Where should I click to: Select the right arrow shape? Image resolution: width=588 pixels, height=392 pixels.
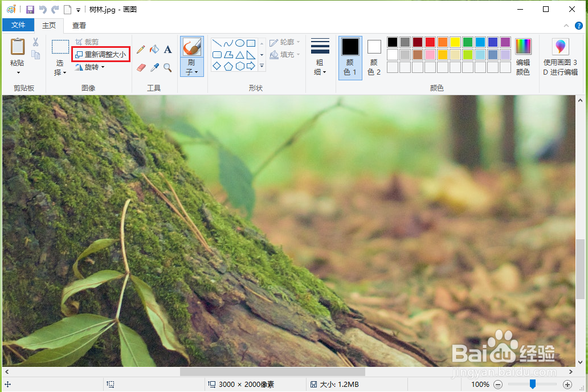point(251,67)
